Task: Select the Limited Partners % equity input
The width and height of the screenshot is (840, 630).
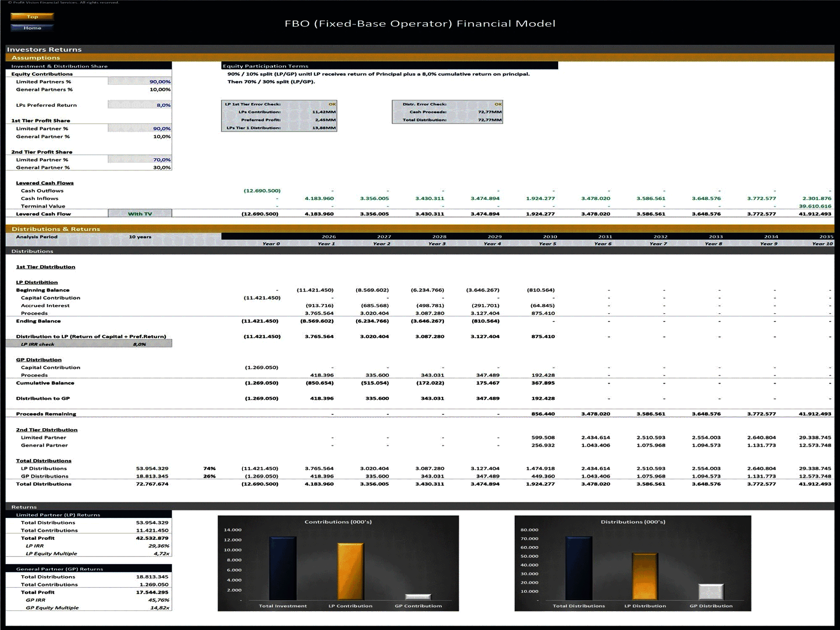Action: [x=140, y=81]
